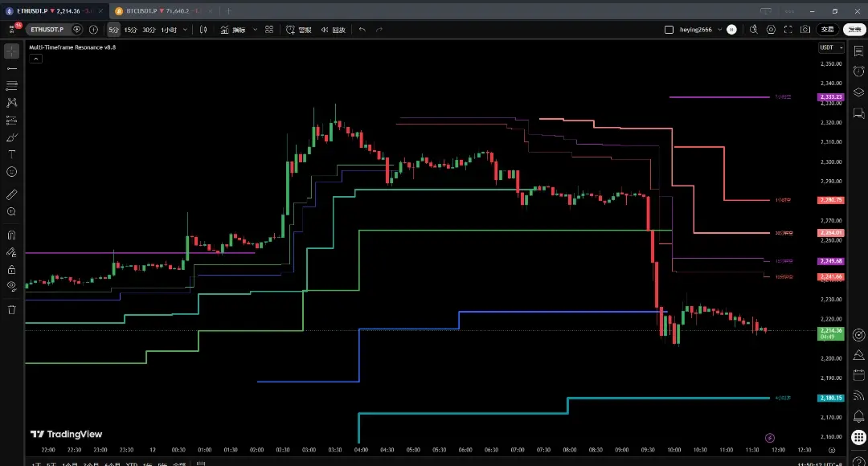Select the zoom in tool
Screen dimensions: 868x466
coord(11,212)
